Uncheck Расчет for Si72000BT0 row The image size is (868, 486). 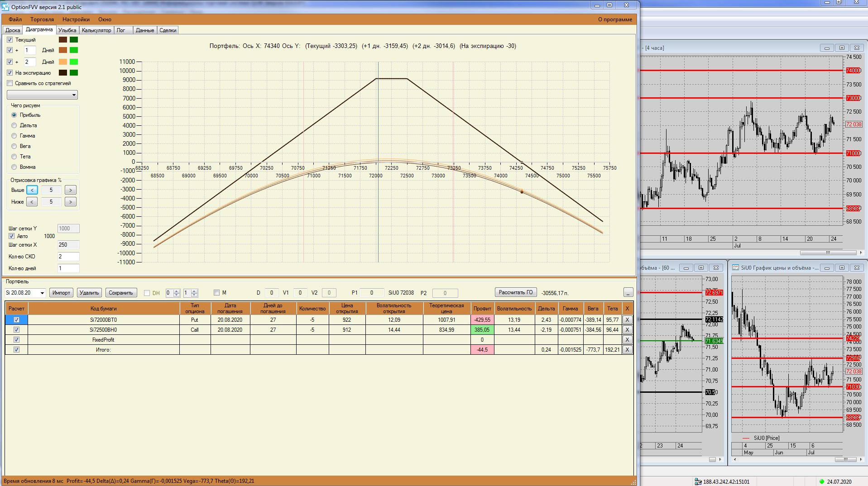pyautogui.click(x=17, y=320)
